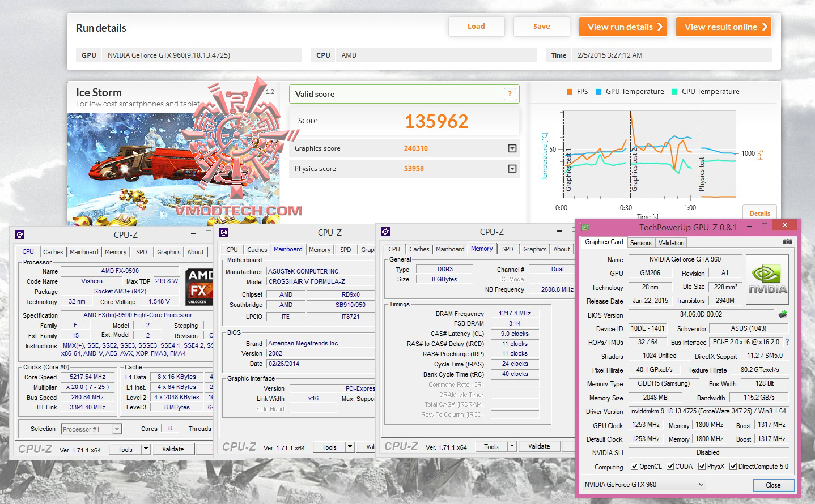The width and height of the screenshot is (815, 504).
Task: Switch to Sensors tab in GPU-Z
Action: point(641,243)
